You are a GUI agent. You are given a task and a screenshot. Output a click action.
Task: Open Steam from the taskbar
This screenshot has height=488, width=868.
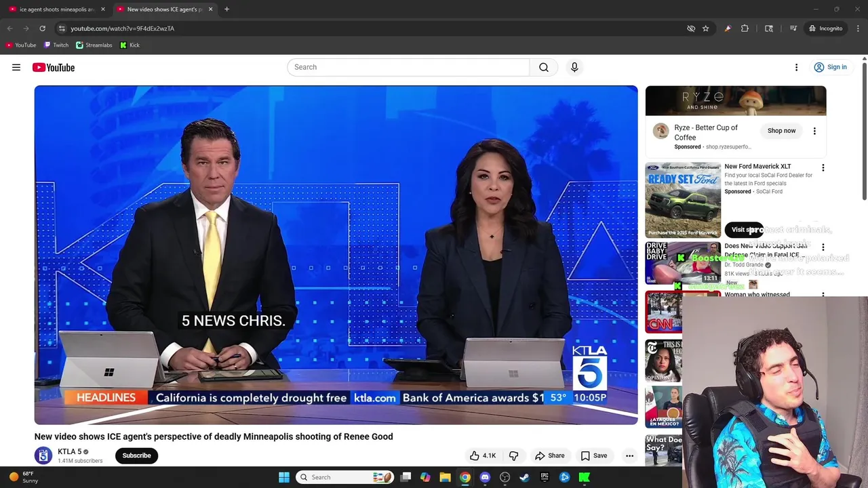524,477
